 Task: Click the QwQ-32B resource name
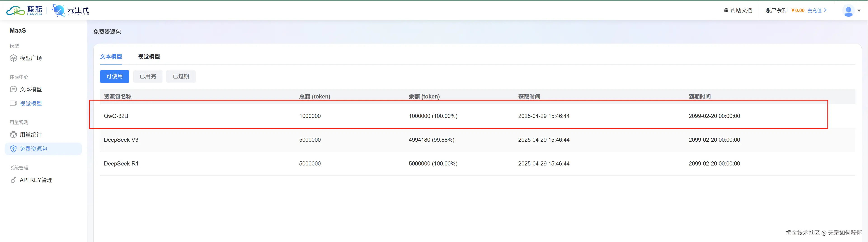point(116,116)
